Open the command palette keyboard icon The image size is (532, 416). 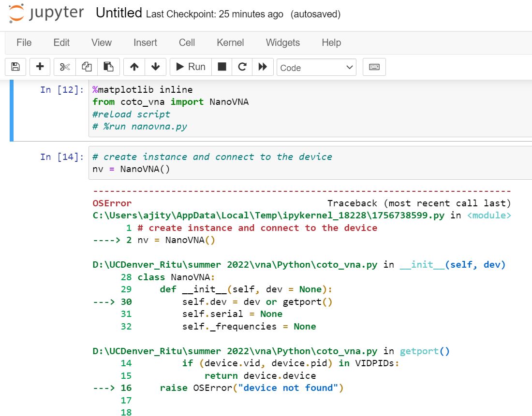374,67
